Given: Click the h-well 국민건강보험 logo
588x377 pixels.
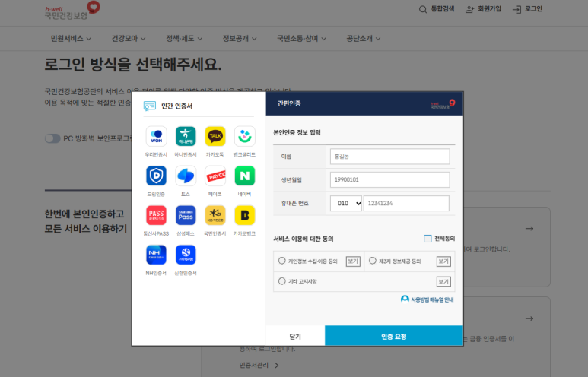Looking at the screenshot, I should pos(72,11).
